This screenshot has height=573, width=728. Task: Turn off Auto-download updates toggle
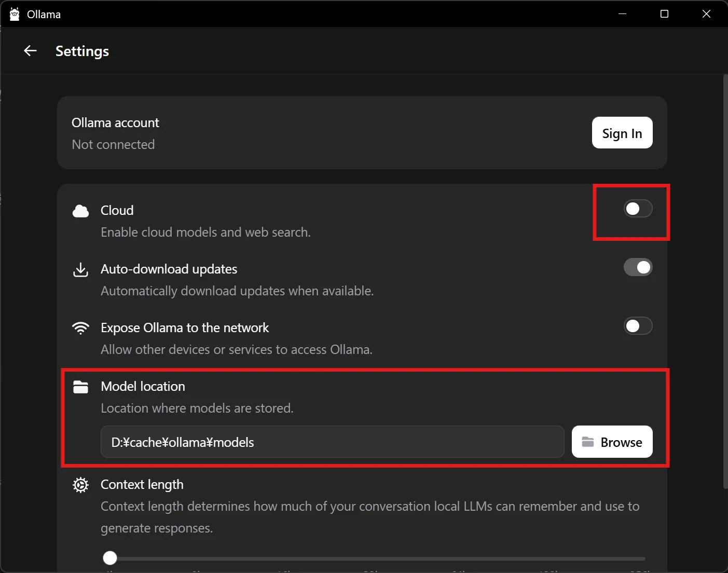[638, 267]
